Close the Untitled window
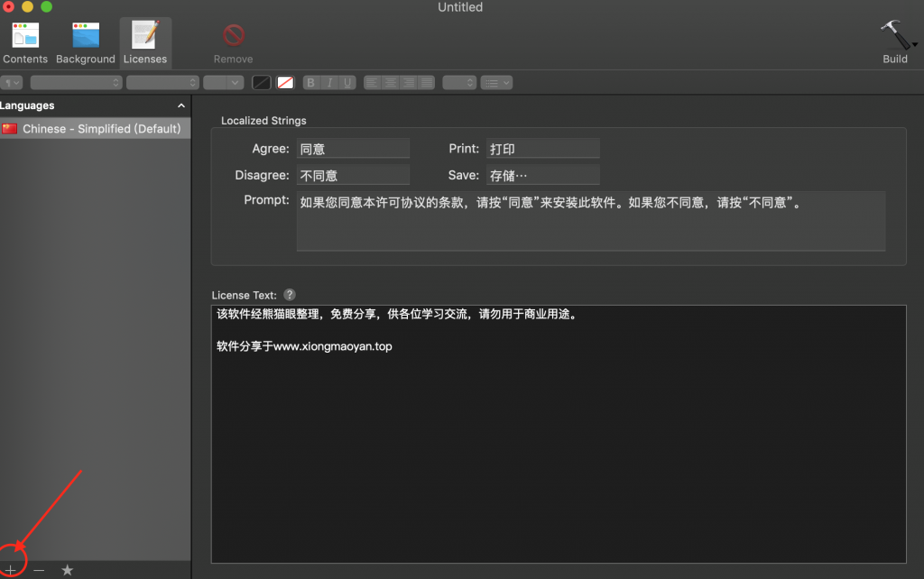The height and width of the screenshot is (579, 924). click(9, 6)
